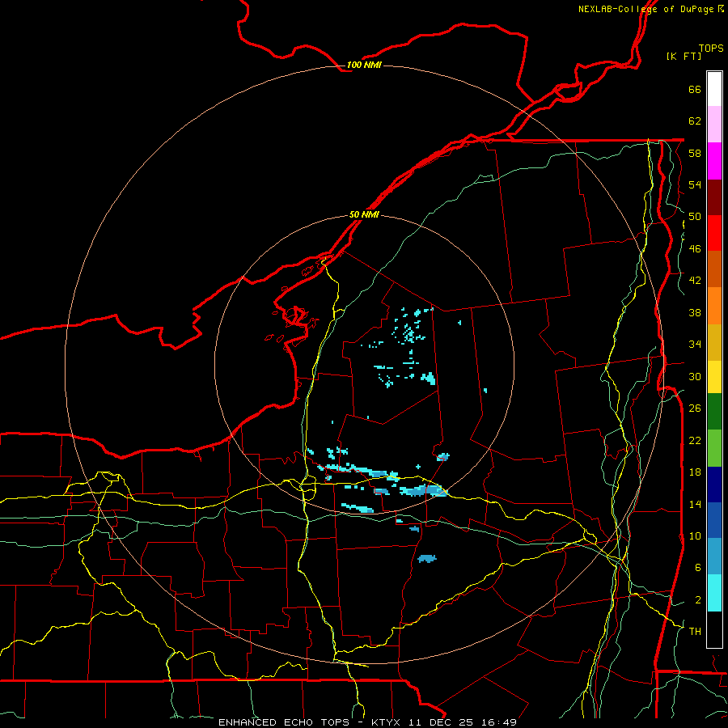Click the TOPS legend title

(x=711, y=49)
